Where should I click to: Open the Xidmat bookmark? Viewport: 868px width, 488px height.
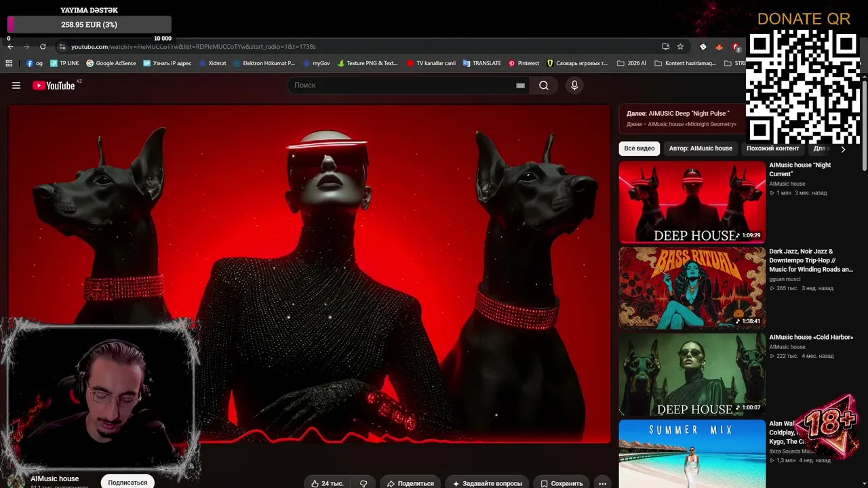point(212,63)
